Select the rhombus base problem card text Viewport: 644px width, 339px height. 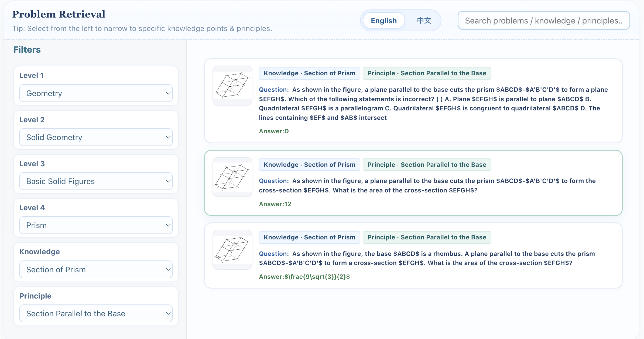pyautogui.click(x=426, y=258)
